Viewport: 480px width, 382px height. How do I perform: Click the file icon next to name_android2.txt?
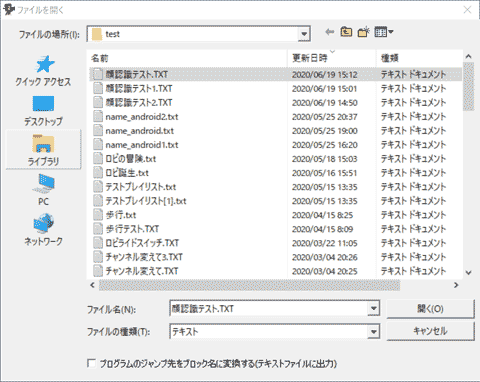[x=98, y=116]
